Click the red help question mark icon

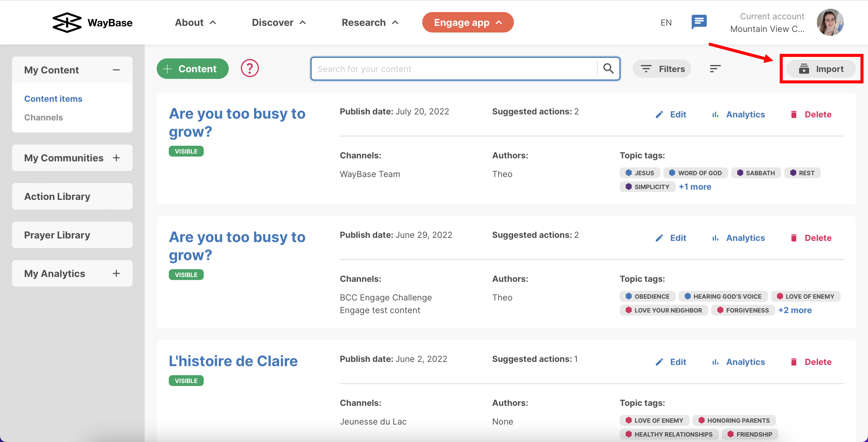(250, 68)
